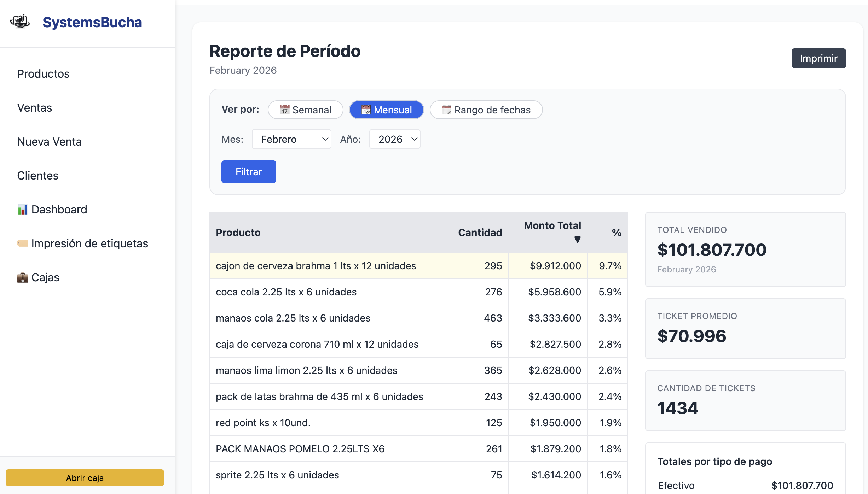Click the Efectivo payment total row
868x494 pixels.
pyautogui.click(x=745, y=486)
